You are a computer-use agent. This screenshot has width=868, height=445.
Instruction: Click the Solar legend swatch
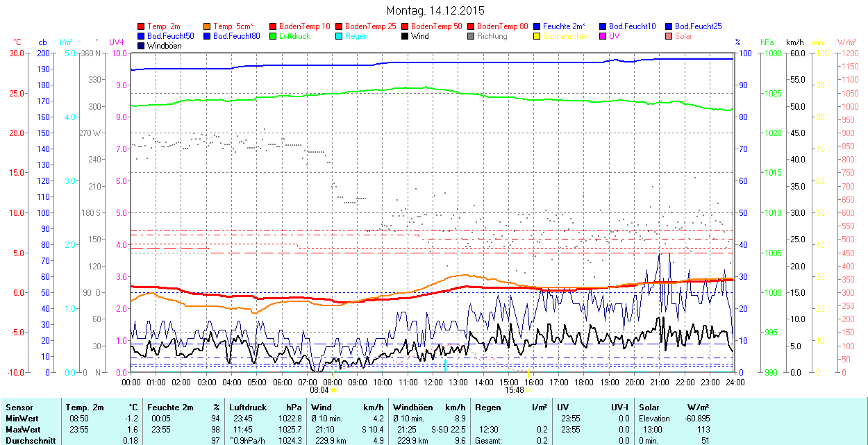pyautogui.click(x=669, y=36)
